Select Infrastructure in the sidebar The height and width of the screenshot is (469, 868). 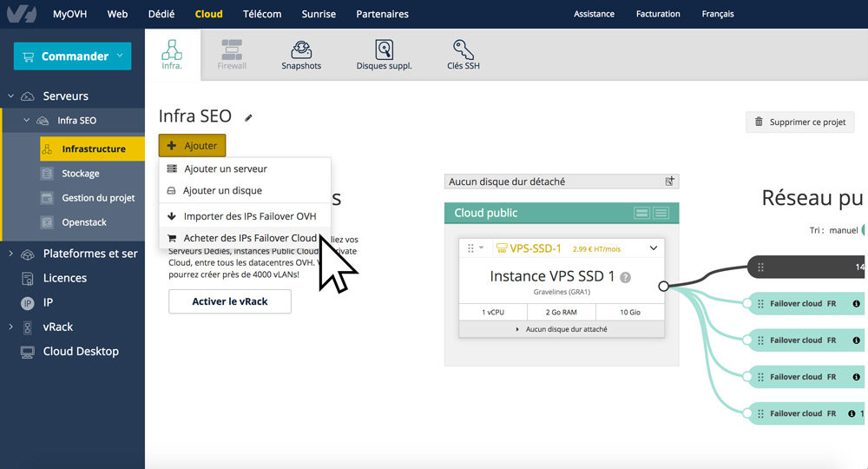tap(92, 149)
